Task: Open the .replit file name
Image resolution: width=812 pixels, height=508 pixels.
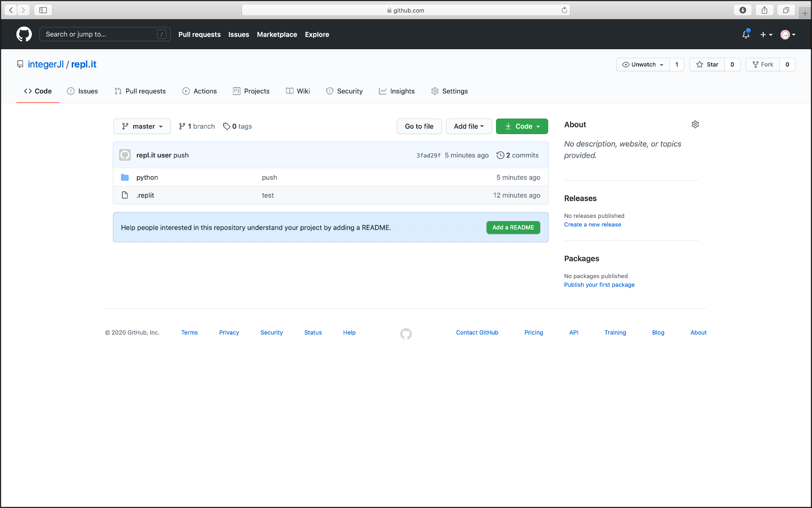Action: pyautogui.click(x=145, y=195)
